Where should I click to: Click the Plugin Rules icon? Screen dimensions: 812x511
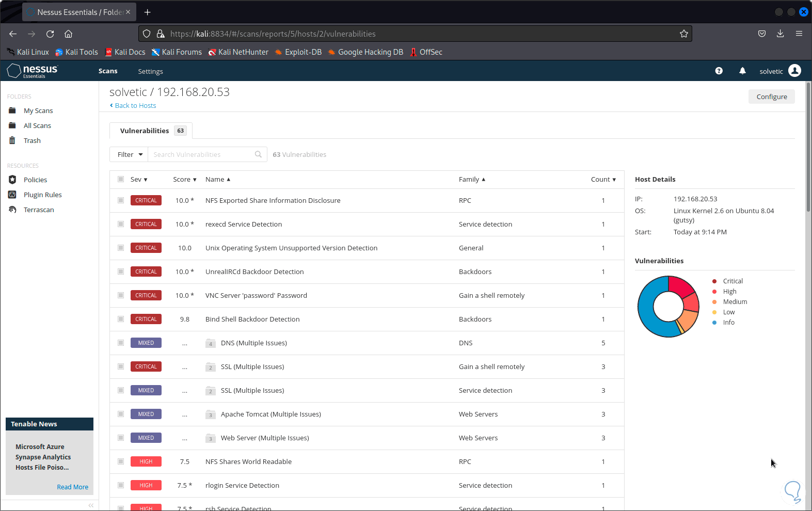click(x=12, y=195)
